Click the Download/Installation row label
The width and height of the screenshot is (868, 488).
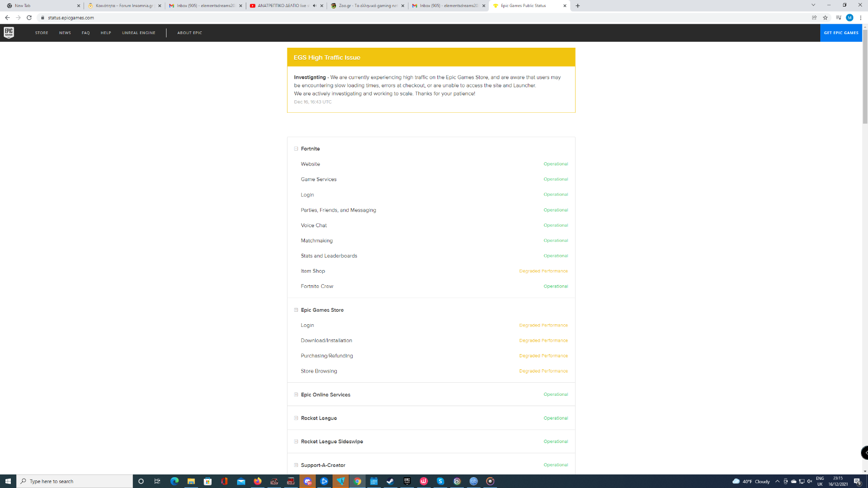(x=327, y=341)
